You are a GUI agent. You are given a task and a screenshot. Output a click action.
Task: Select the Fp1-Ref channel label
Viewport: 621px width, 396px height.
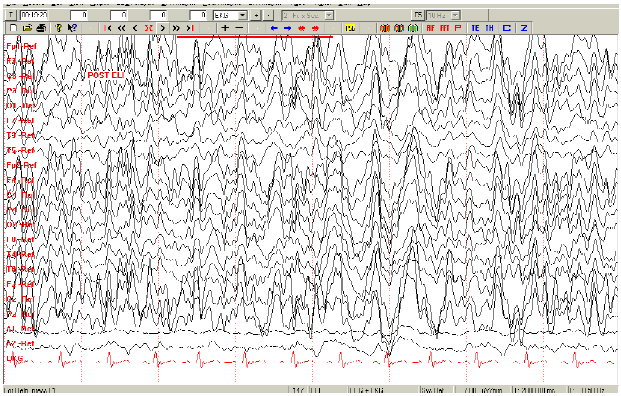pyautogui.click(x=21, y=46)
